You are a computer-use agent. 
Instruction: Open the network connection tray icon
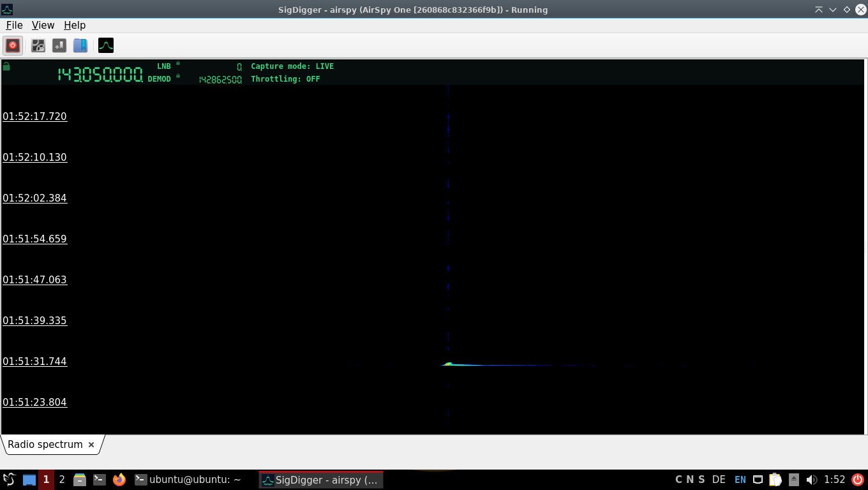click(758, 480)
